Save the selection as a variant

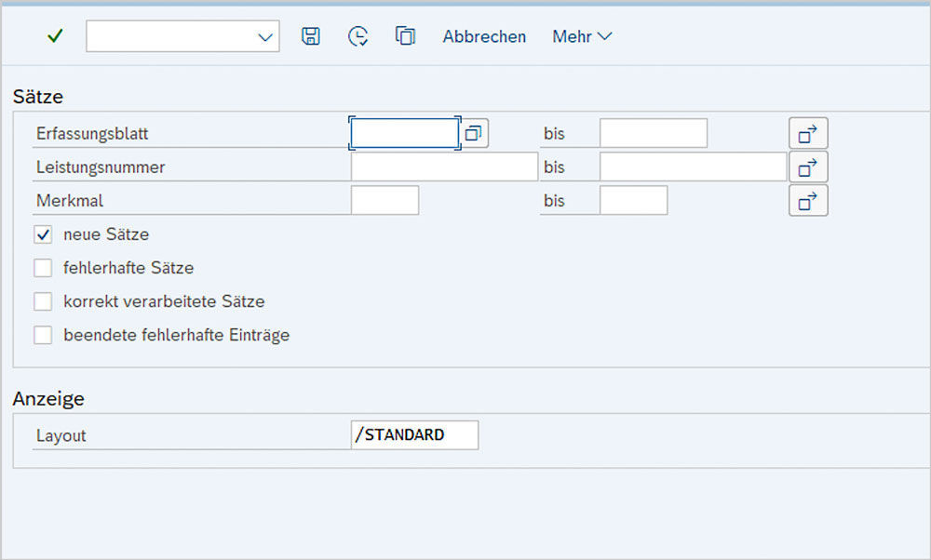(312, 36)
